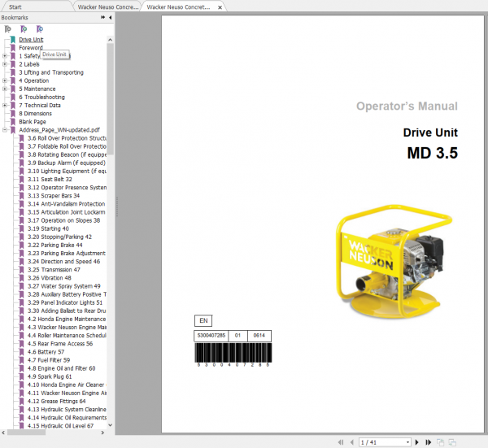
Task: Click the bookmark icon beside 4.6 Battery 57
Action: (x=21, y=352)
